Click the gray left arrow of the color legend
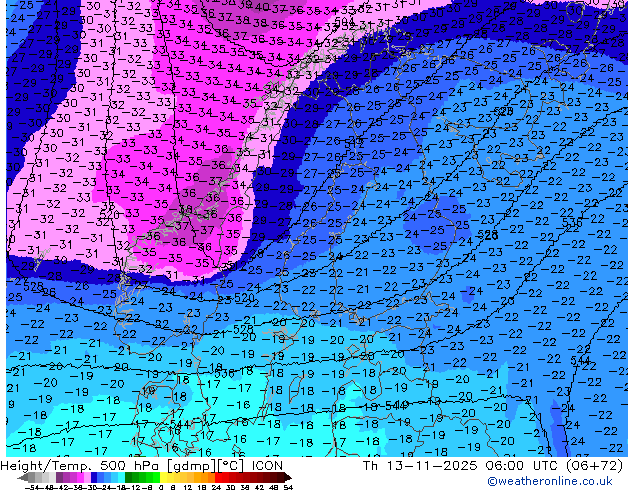This screenshot has width=634, height=490. click(22, 477)
